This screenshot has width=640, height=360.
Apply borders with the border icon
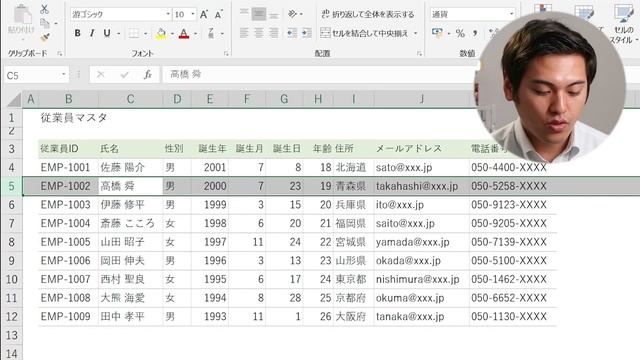click(x=134, y=33)
